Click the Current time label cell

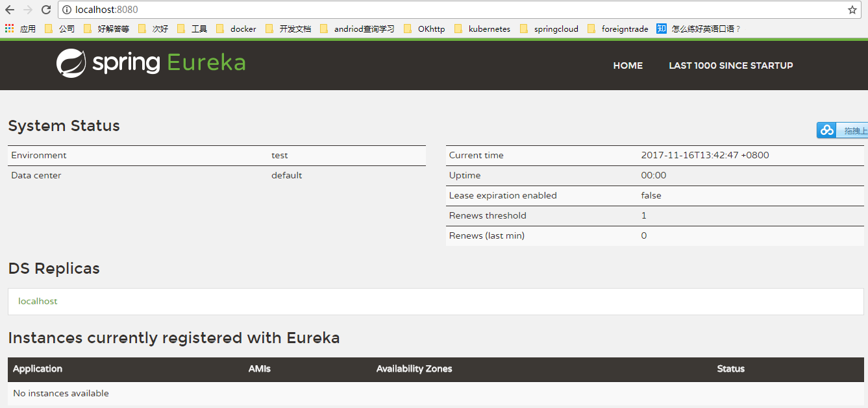pyautogui.click(x=477, y=155)
